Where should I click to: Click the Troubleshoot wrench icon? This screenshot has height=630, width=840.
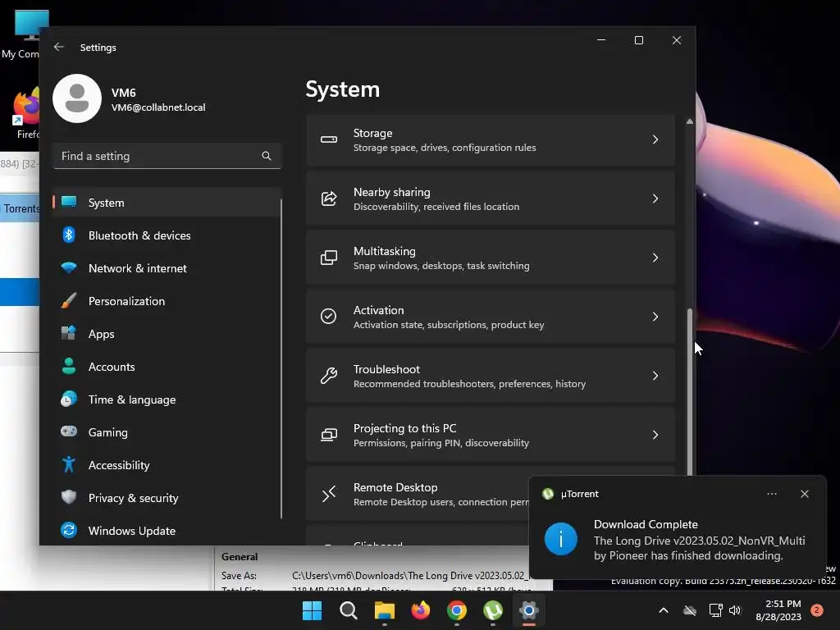[x=329, y=376]
